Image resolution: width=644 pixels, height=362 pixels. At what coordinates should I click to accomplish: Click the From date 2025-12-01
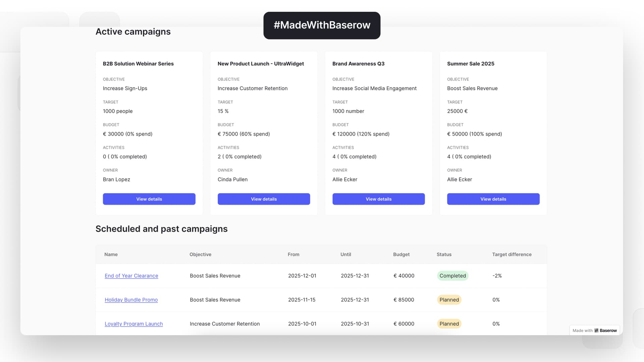click(302, 276)
